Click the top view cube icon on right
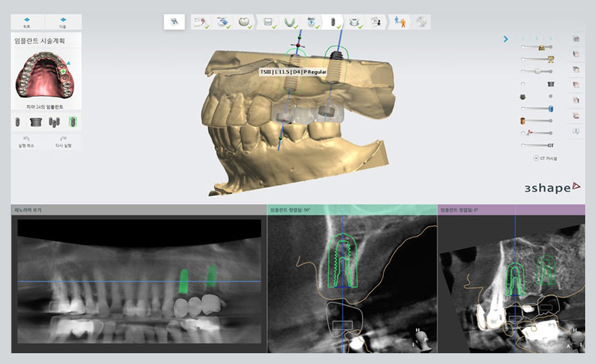This screenshot has height=364, width=596. [575, 39]
